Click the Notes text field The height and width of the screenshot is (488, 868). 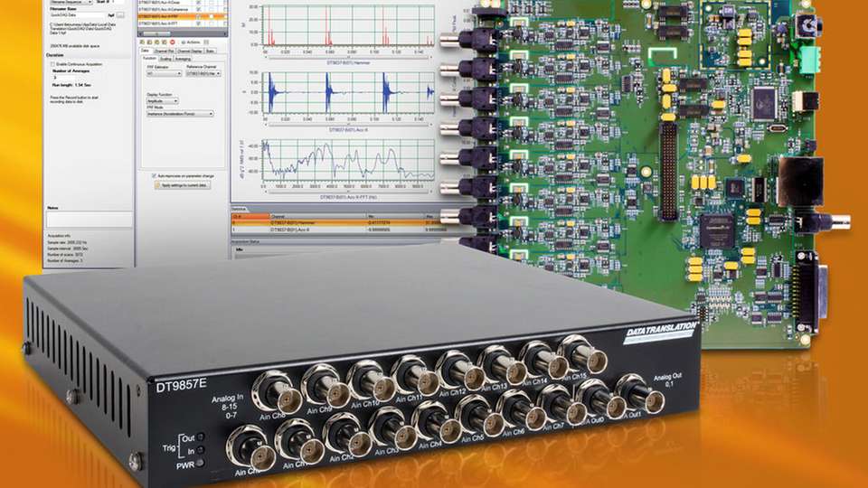(90, 220)
